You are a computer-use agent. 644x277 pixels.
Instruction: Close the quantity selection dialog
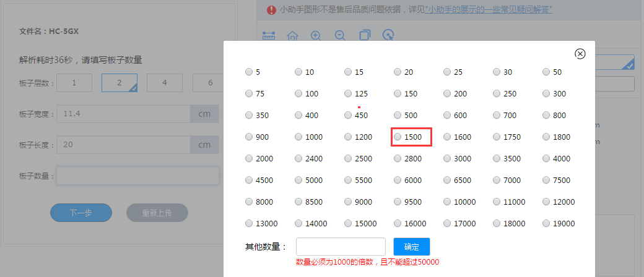(x=580, y=54)
